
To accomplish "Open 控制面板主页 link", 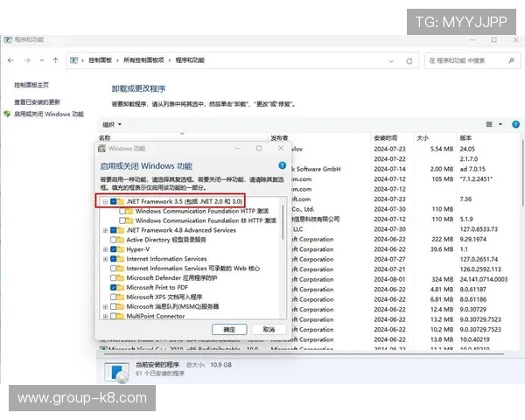I will [31, 85].
